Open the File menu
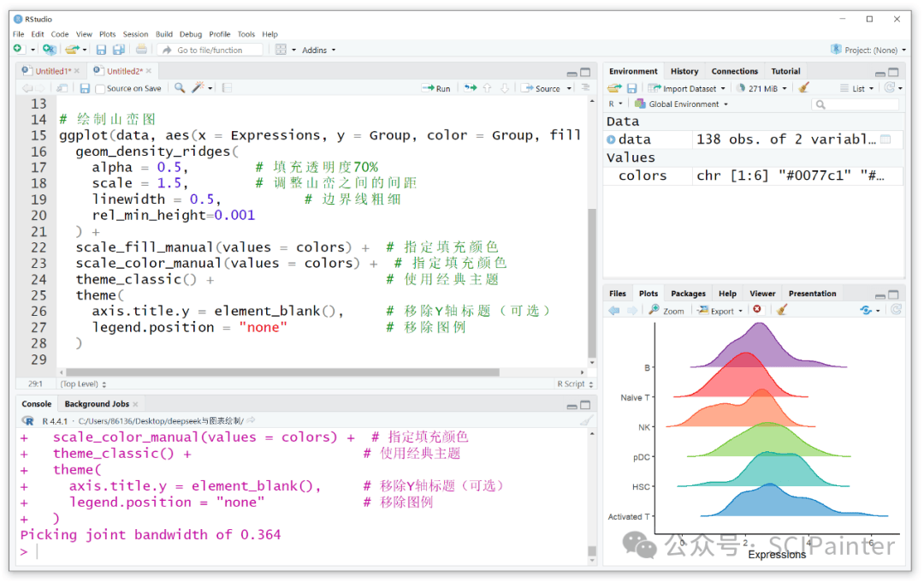Image resolution: width=924 pixels, height=583 pixels. click(18, 34)
